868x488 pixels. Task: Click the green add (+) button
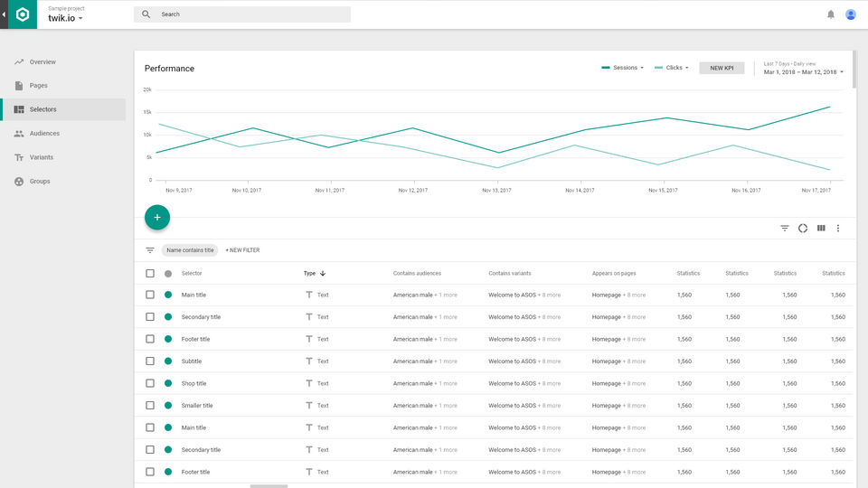(x=157, y=218)
